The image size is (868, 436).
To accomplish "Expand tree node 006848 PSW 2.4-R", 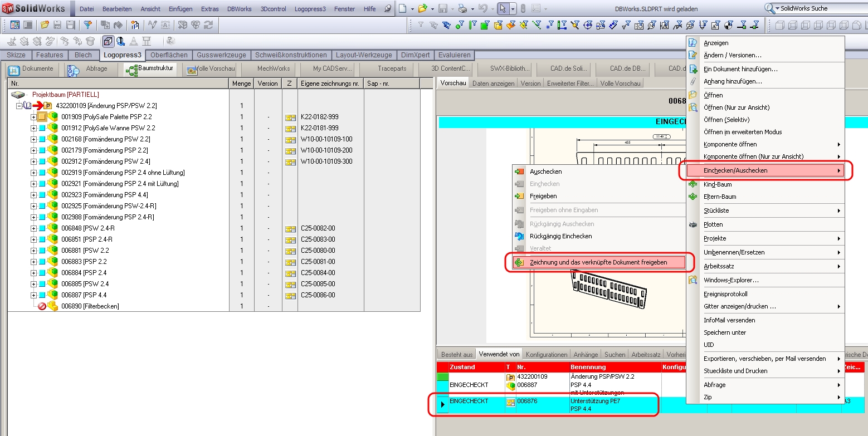I will [x=33, y=228].
